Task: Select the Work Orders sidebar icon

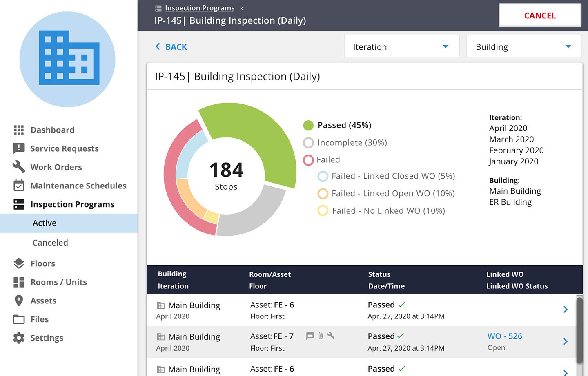Action: [18, 167]
